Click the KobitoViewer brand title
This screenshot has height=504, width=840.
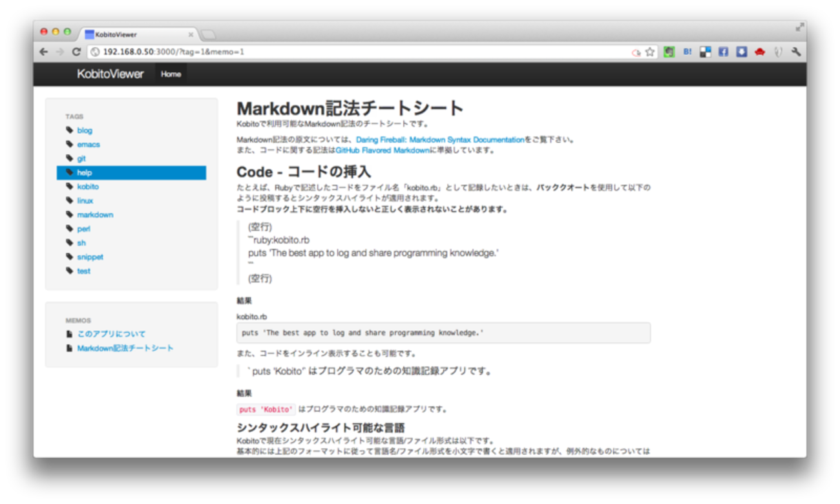coord(110,74)
